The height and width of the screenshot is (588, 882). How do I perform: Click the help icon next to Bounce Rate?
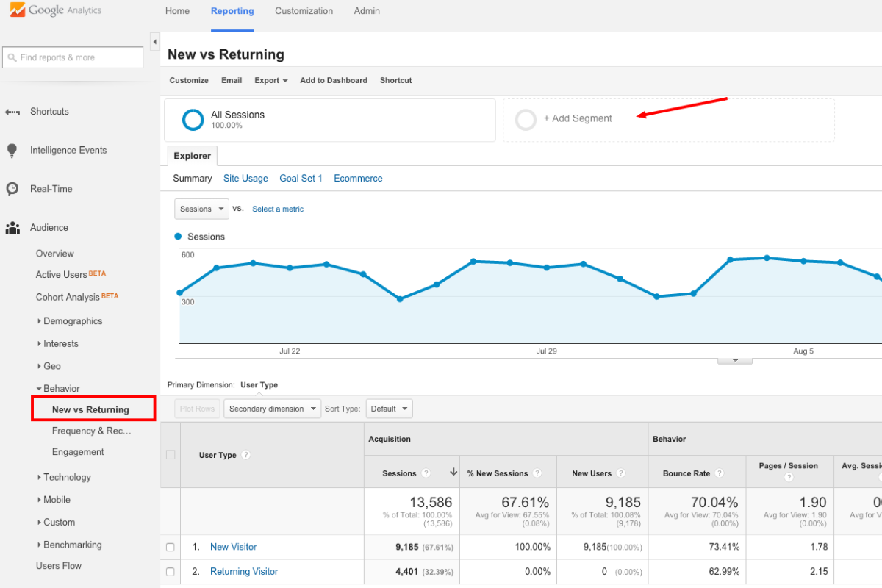718,473
